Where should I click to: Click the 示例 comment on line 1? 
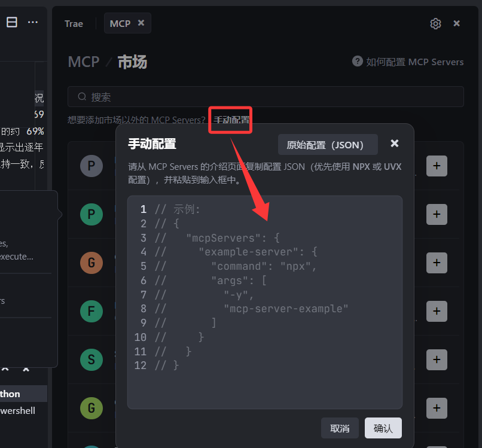[187, 209]
